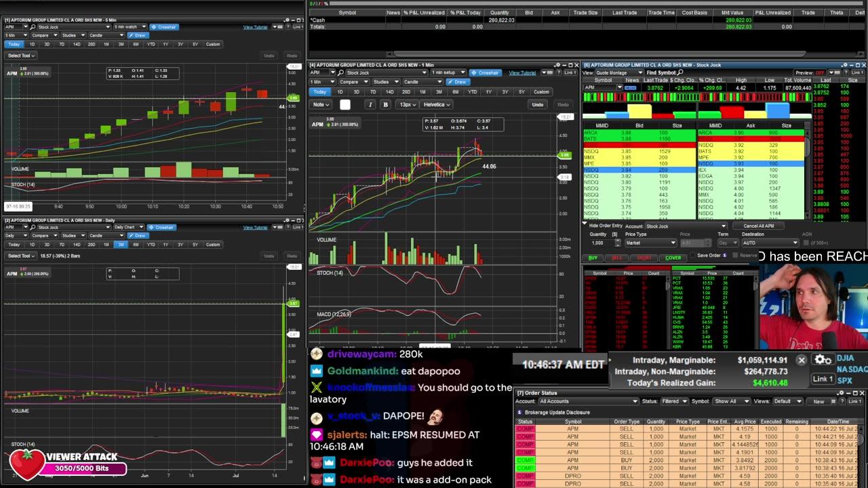The width and height of the screenshot is (868, 488).
Task: Click help question icon in 5 Min chart
Action: pos(288,27)
